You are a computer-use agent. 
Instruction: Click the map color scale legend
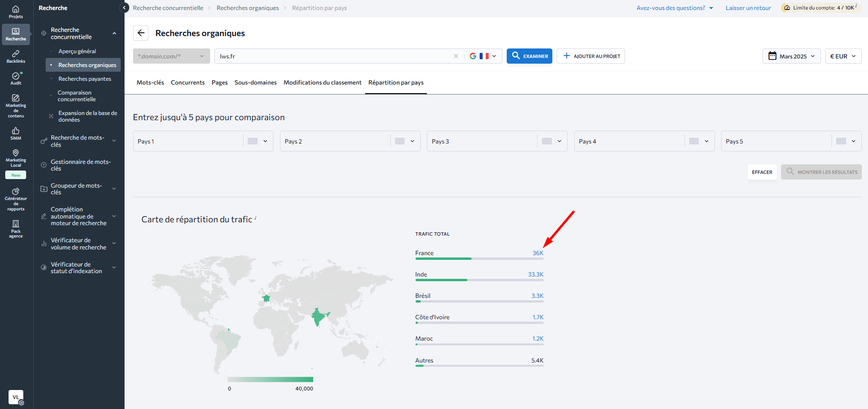[x=270, y=379]
